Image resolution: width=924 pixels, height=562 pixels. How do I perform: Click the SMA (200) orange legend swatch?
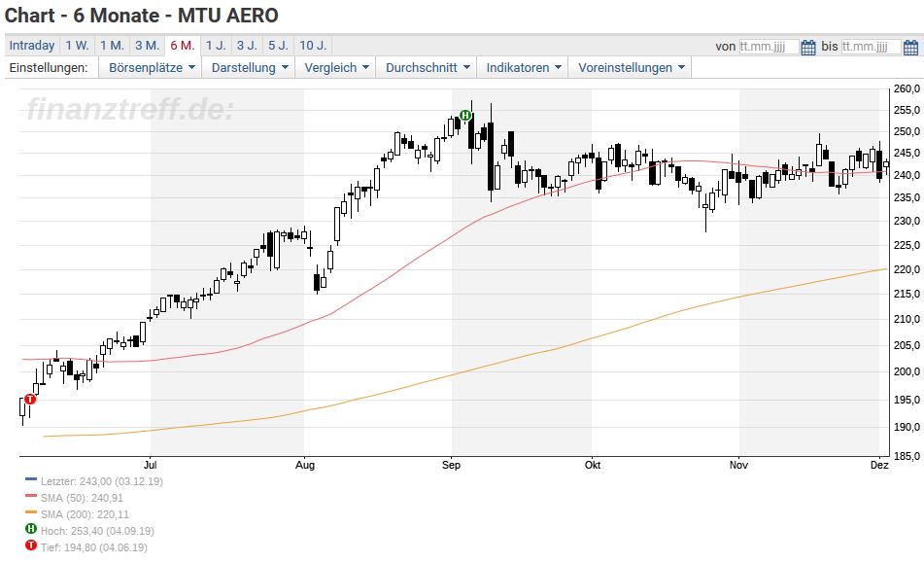pos(31,512)
